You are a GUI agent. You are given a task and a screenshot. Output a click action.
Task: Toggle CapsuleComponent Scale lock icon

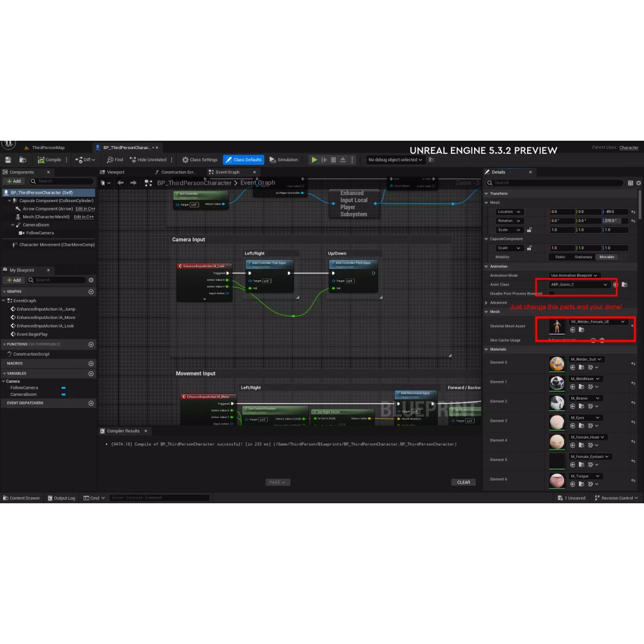click(530, 248)
